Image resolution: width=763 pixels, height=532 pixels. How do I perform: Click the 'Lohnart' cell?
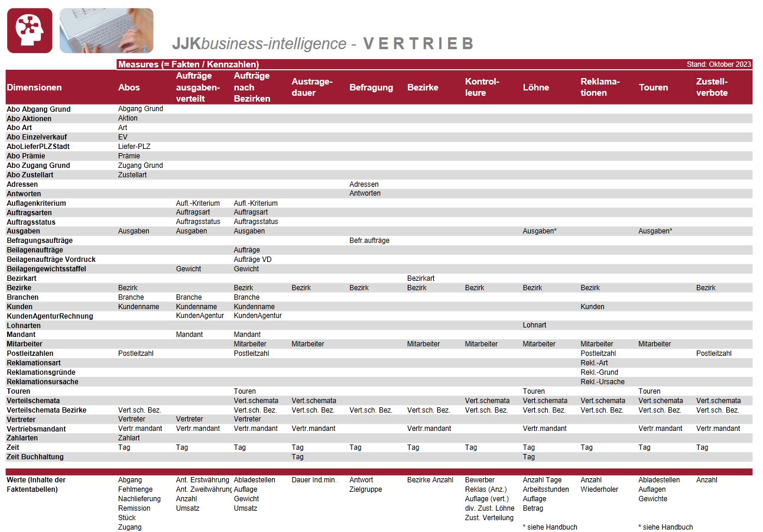tap(534, 325)
